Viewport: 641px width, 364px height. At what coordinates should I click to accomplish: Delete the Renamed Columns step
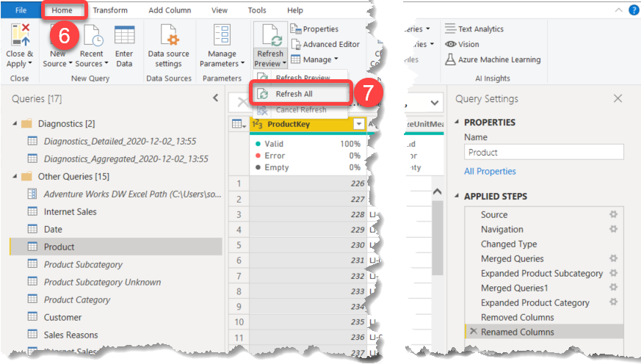click(x=474, y=331)
